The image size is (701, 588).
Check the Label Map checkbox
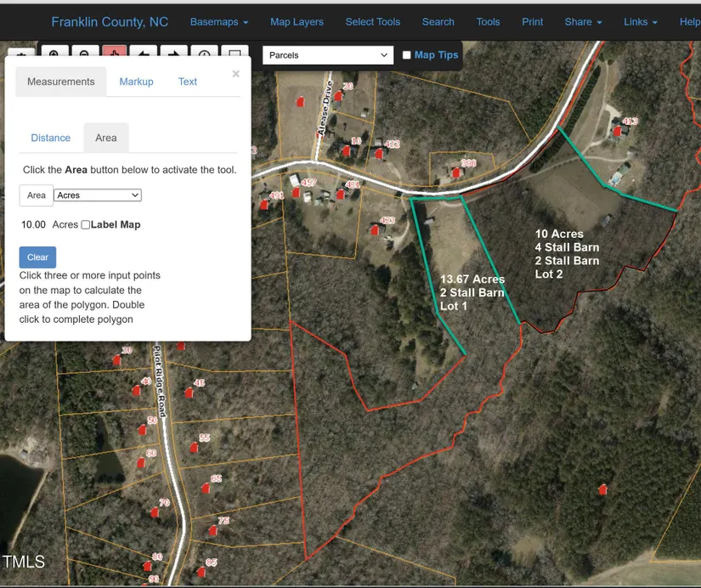coord(86,225)
